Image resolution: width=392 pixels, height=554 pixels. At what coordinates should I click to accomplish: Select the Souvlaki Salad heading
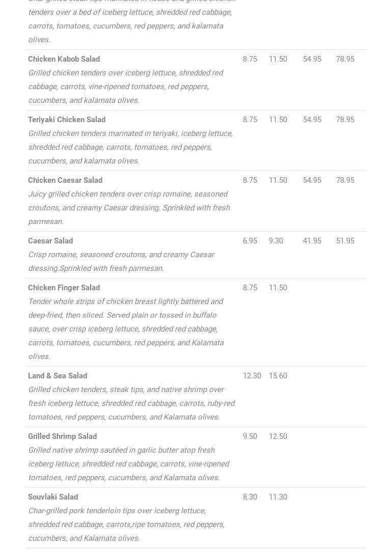53,497
